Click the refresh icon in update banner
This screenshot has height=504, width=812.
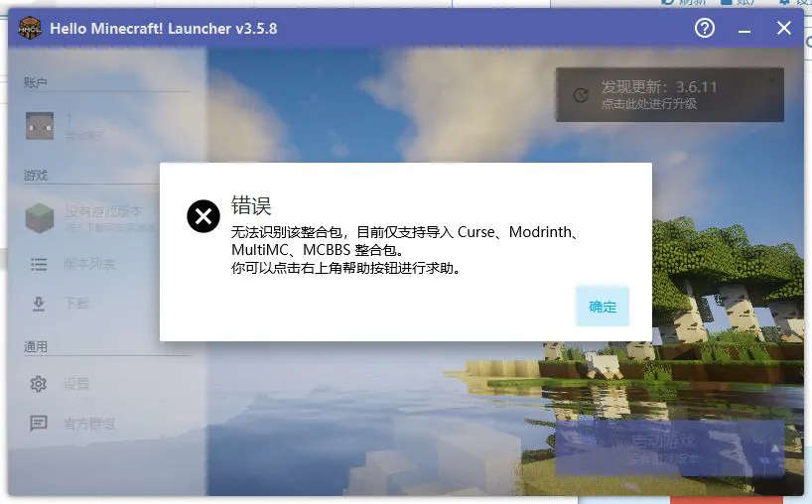pos(580,95)
